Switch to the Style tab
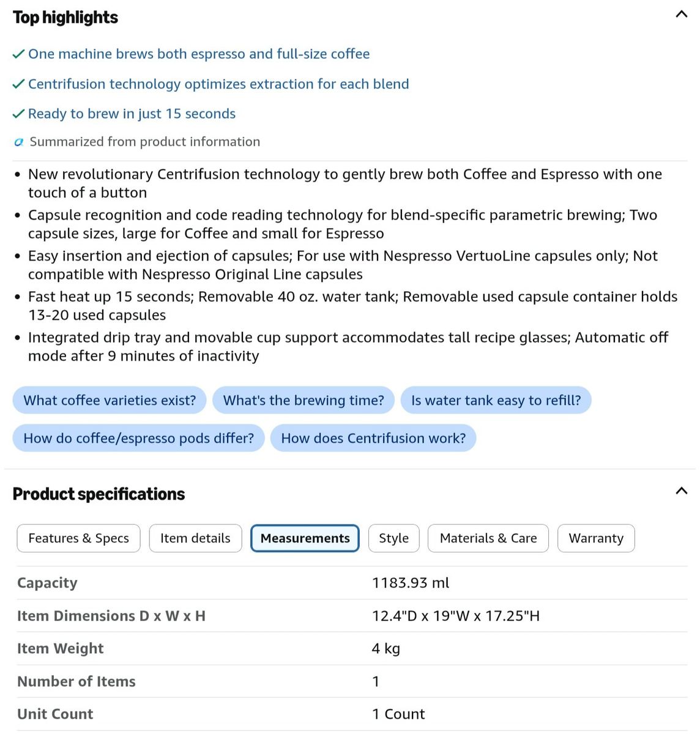Viewport: 700px width, 734px height. 393,538
